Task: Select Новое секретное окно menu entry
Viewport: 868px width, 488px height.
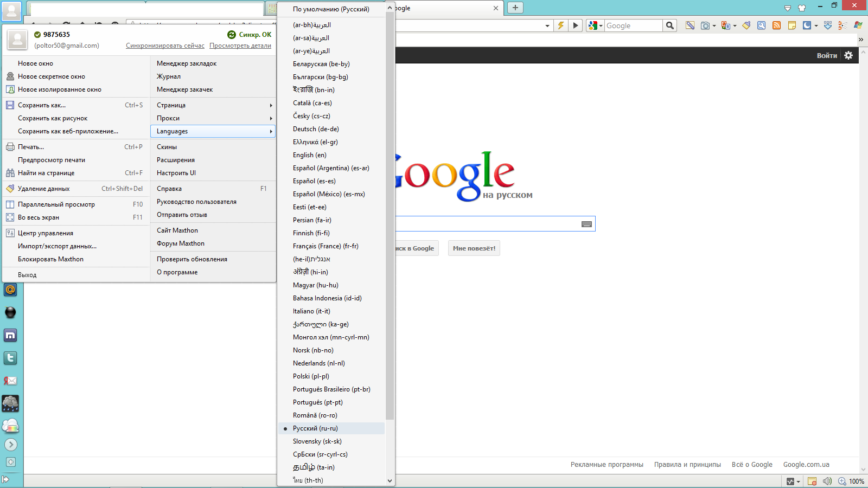Action: point(52,76)
